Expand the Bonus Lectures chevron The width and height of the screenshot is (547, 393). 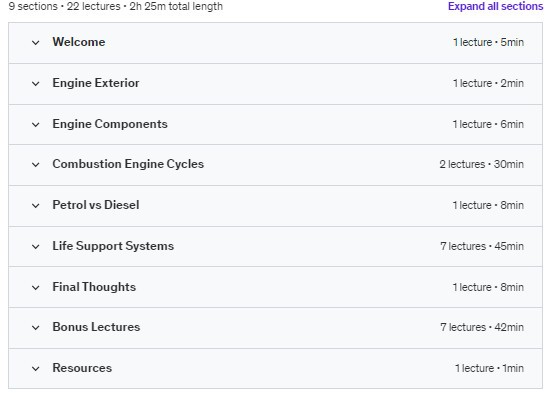[36, 328]
